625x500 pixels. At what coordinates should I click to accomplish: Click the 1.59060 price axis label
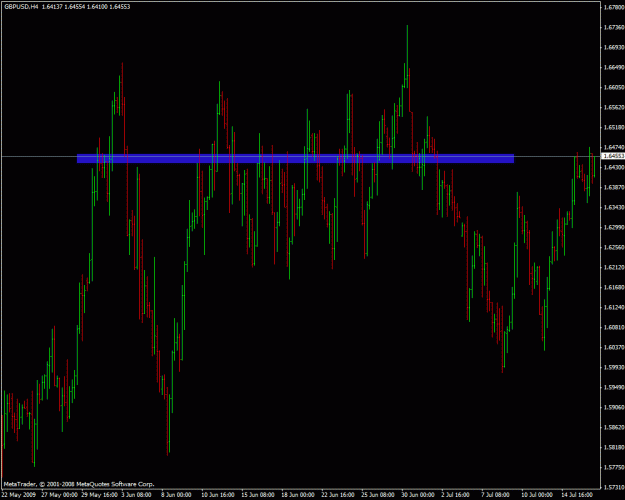pos(614,407)
